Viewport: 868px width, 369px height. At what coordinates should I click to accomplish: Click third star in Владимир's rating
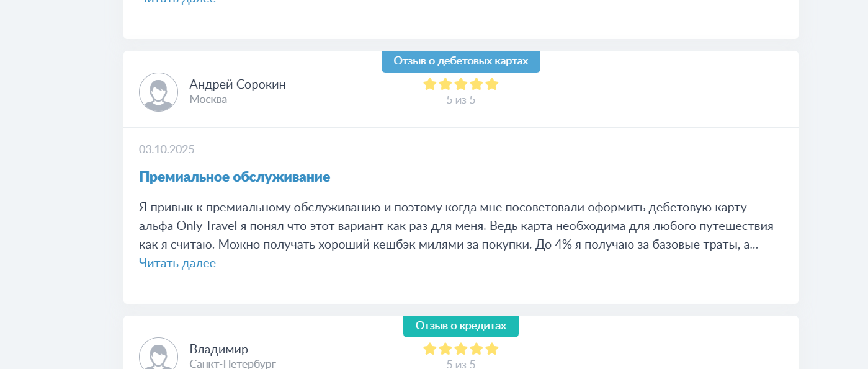click(461, 349)
